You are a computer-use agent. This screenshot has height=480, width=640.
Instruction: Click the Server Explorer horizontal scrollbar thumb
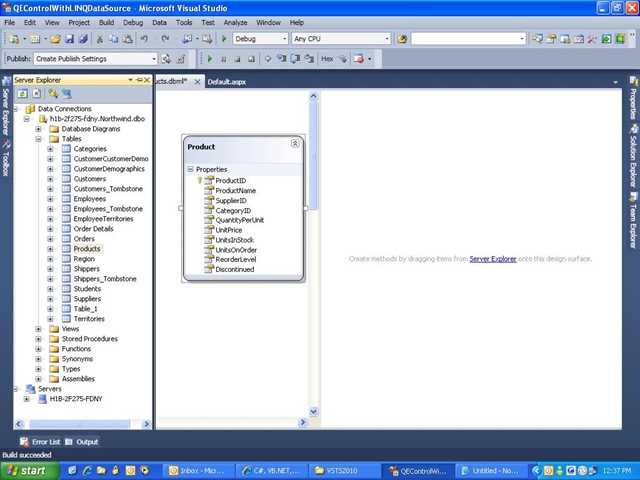point(79,424)
